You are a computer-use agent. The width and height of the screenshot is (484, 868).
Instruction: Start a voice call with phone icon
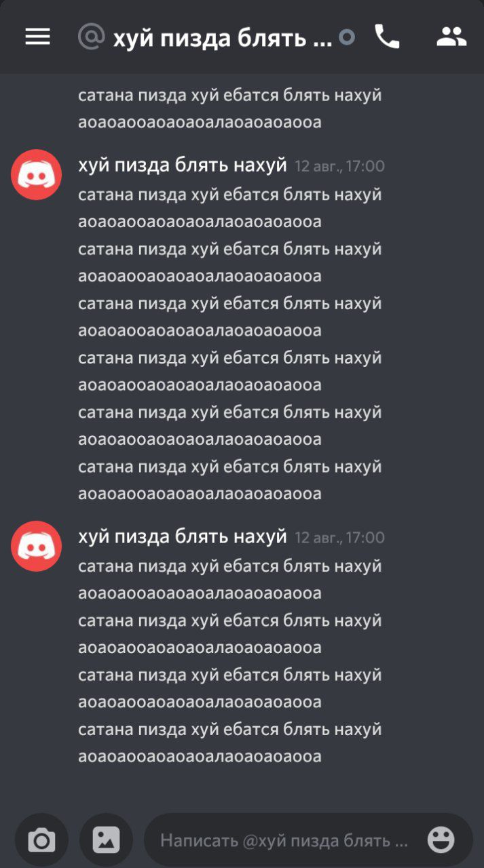tap(387, 37)
